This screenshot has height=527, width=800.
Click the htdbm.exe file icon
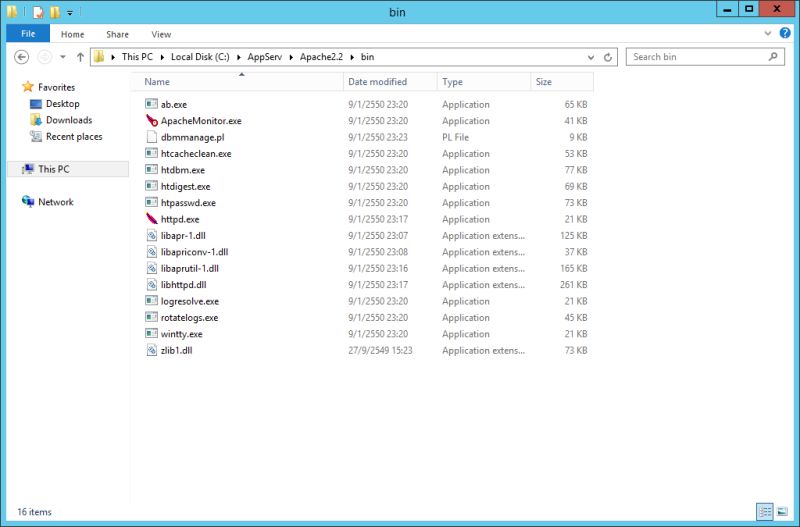point(152,169)
